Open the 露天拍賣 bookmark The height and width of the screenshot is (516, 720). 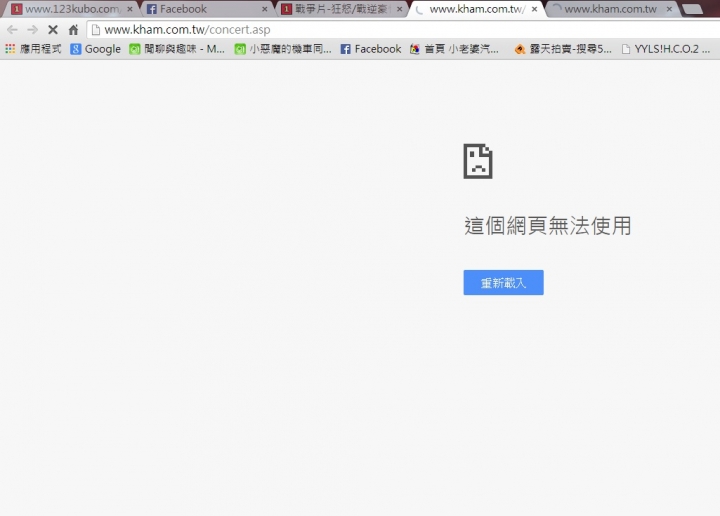click(563, 49)
